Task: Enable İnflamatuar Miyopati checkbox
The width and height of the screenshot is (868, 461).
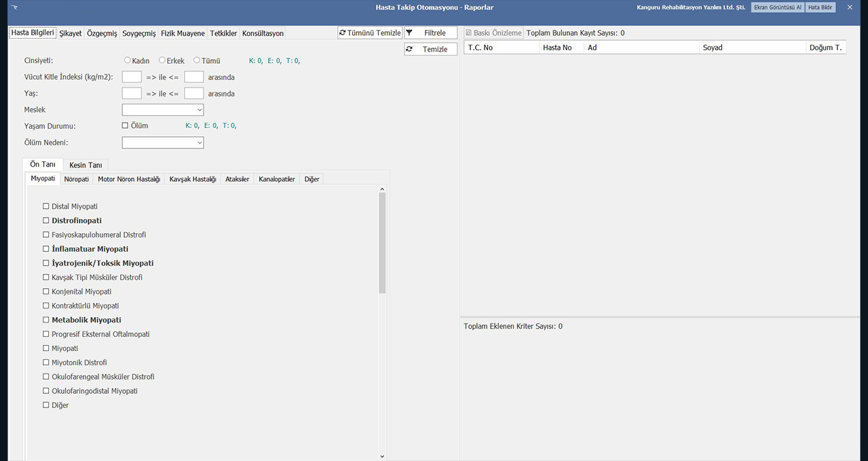Action: (x=46, y=249)
